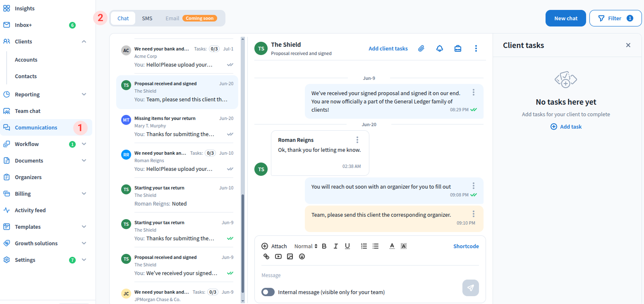Expand the Billing sidebar section
The width and height of the screenshot is (644, 304).
click(84, 194)
